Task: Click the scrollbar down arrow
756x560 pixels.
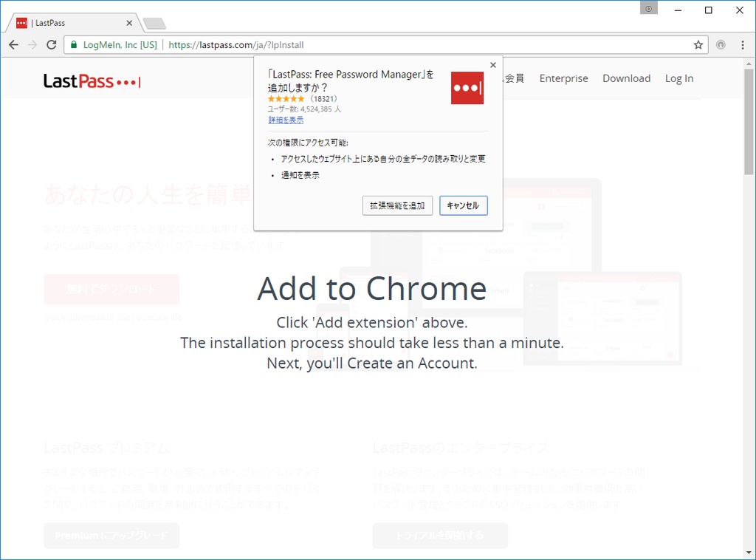Action: click(749, 553)
